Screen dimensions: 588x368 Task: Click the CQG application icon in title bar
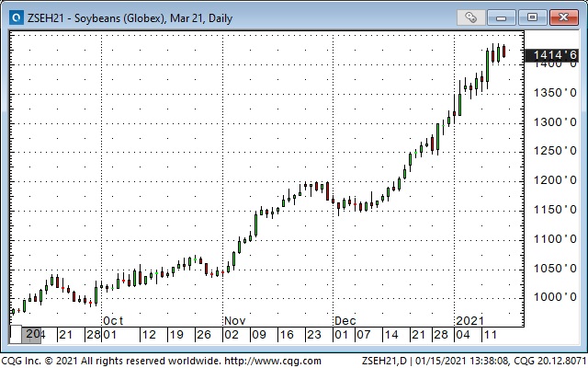[x=17, y=17]
